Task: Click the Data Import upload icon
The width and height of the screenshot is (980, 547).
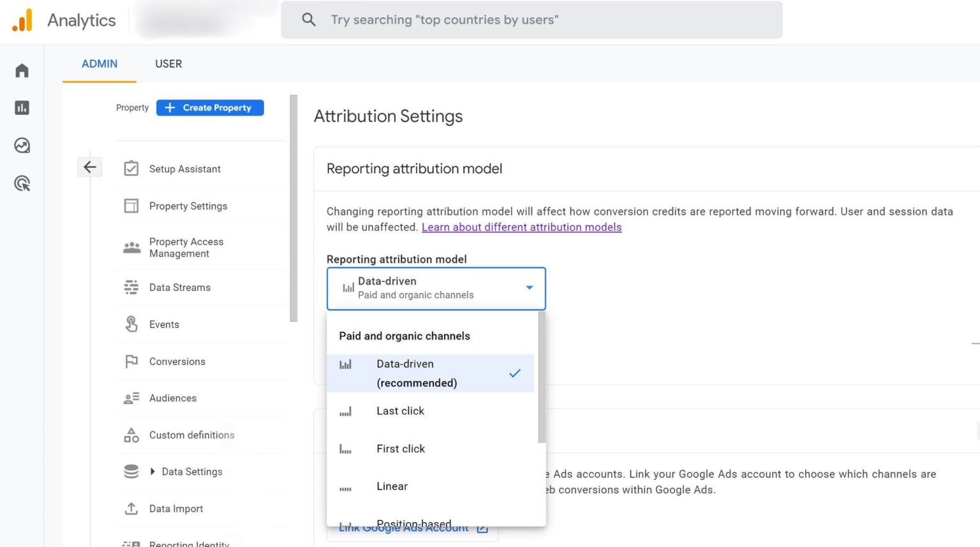Action: 131,508
